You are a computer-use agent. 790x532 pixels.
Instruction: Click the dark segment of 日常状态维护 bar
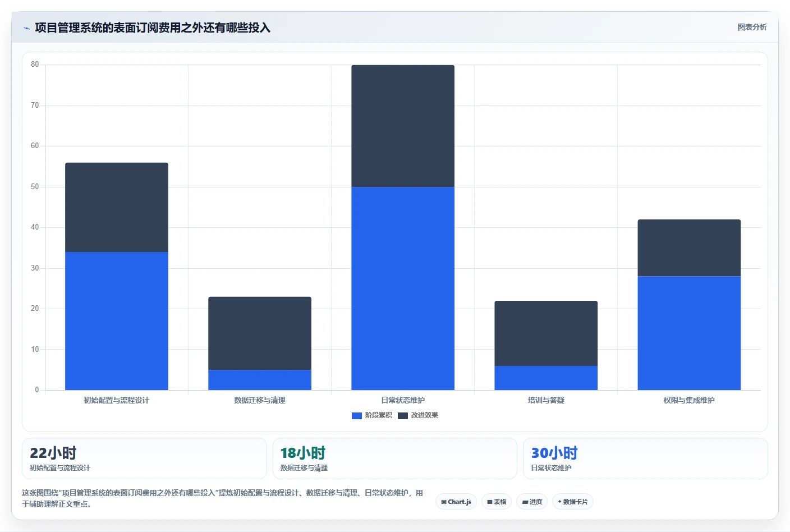(x=403, y=126)
